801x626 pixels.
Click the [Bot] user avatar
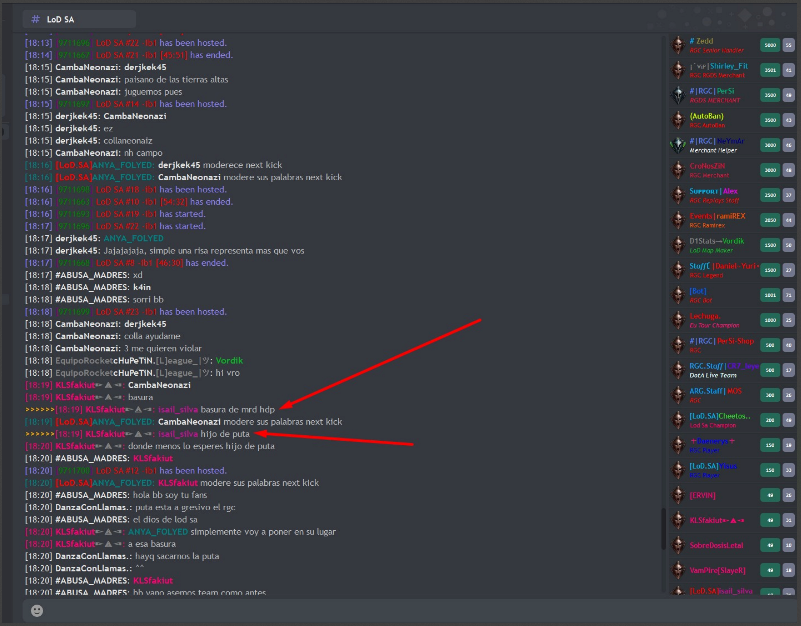(x=678, y=295)
